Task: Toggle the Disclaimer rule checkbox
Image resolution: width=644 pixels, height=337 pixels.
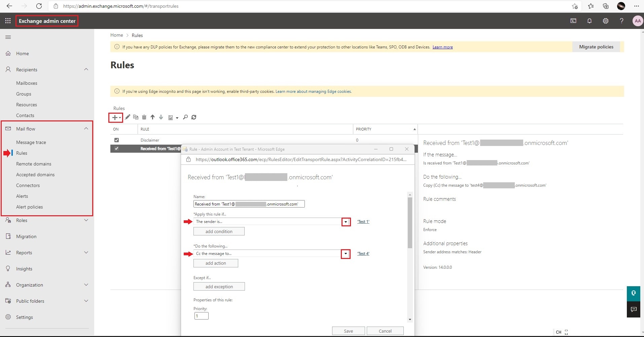Action: pos(116,140)
